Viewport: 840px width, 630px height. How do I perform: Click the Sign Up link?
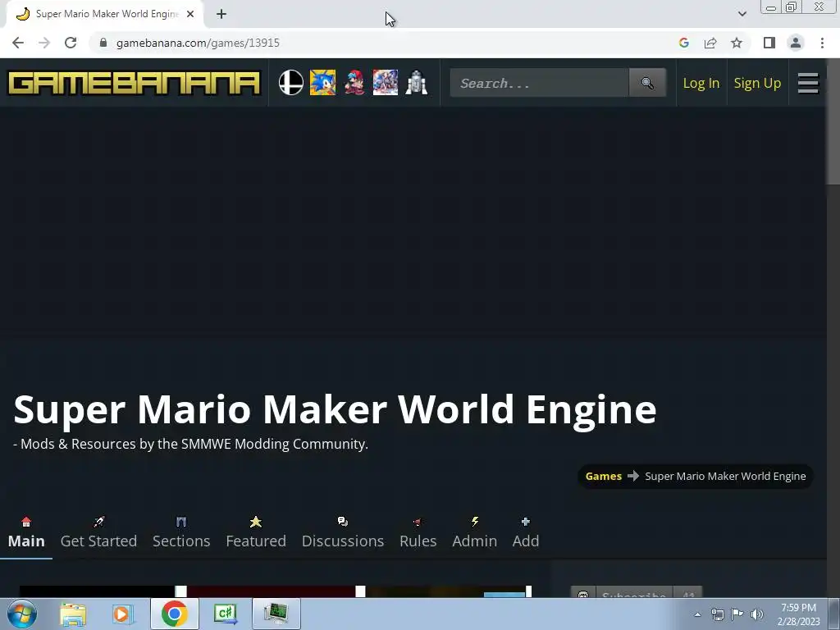[x=757, y=83]
